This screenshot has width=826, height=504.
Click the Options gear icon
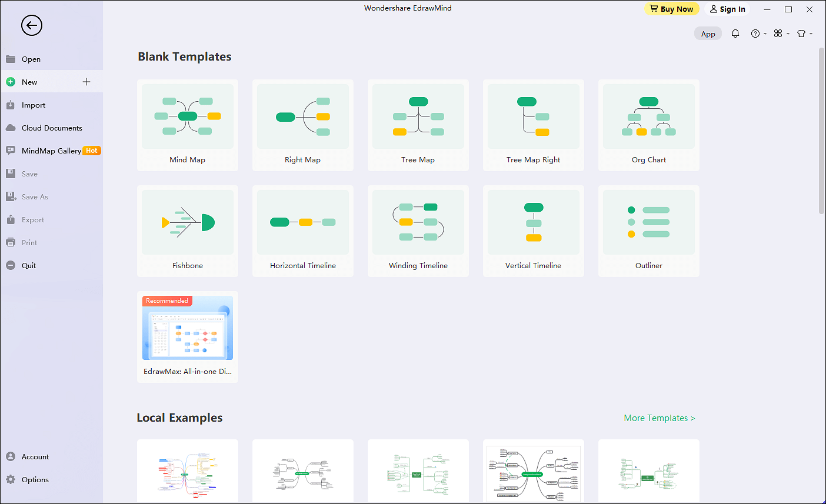(11, 479)
